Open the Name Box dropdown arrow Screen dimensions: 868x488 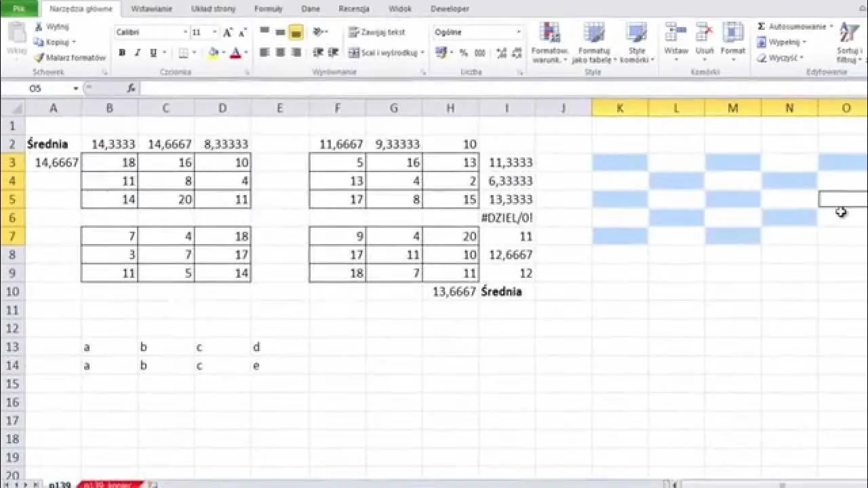point(75,89)
